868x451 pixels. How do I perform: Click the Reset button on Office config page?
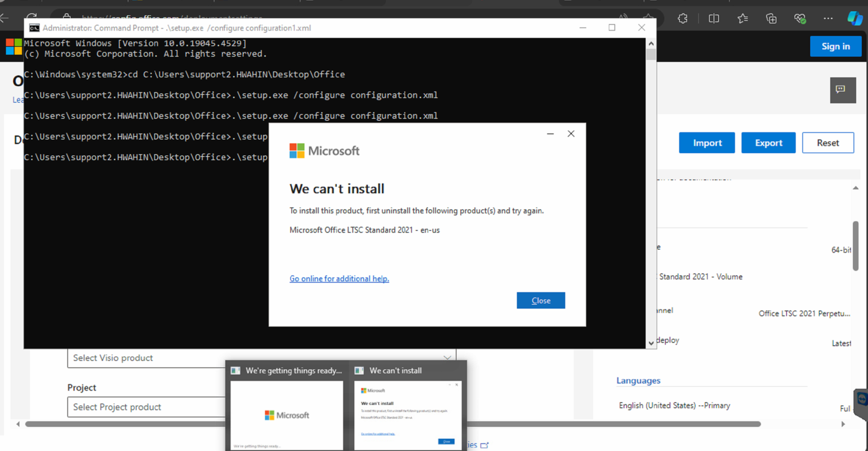[x=828, y=142]
